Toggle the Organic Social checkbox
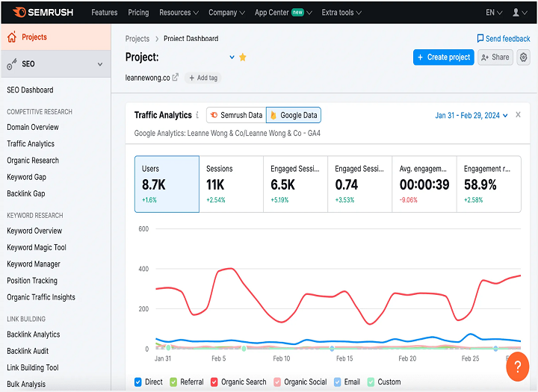The image size is (538, 392). (x=277, y=382)
